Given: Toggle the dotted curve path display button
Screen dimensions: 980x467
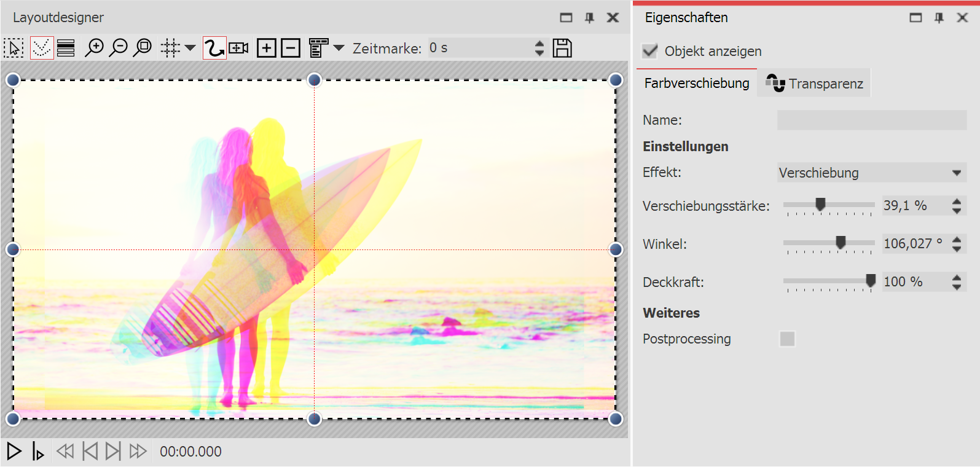Looking at the screenshot, I should (42, 48).
